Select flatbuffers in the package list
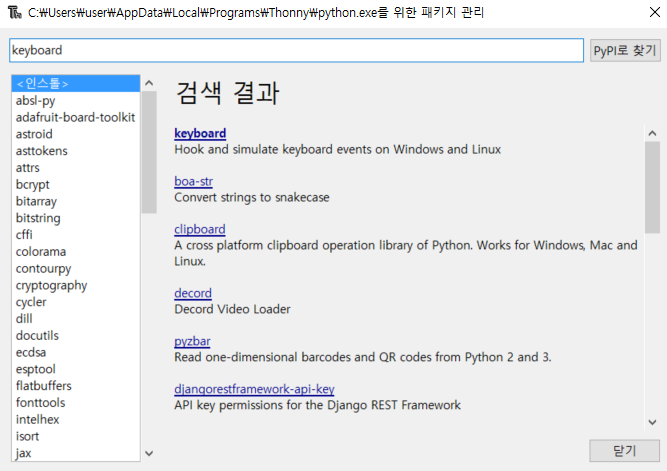 pyautogui.click(x=76, y=385)
